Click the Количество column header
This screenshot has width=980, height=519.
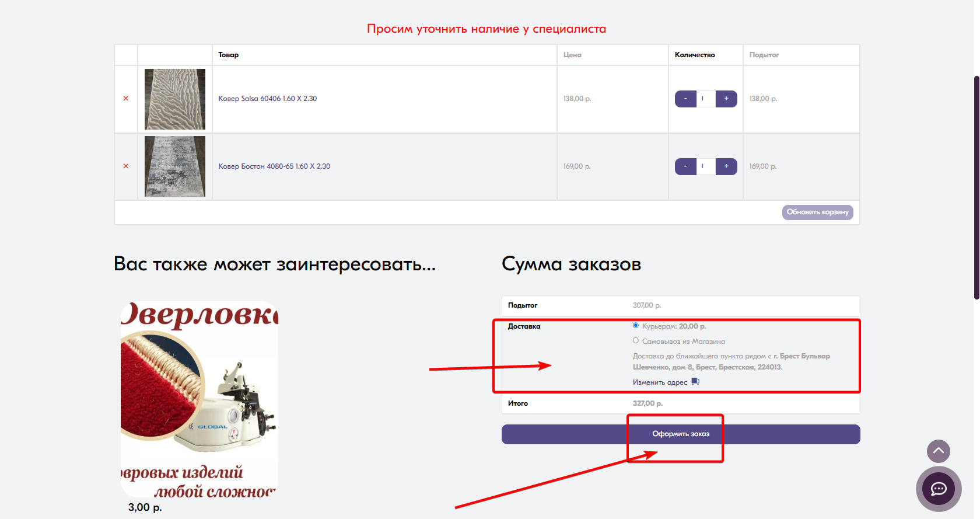tap(695, 55)
